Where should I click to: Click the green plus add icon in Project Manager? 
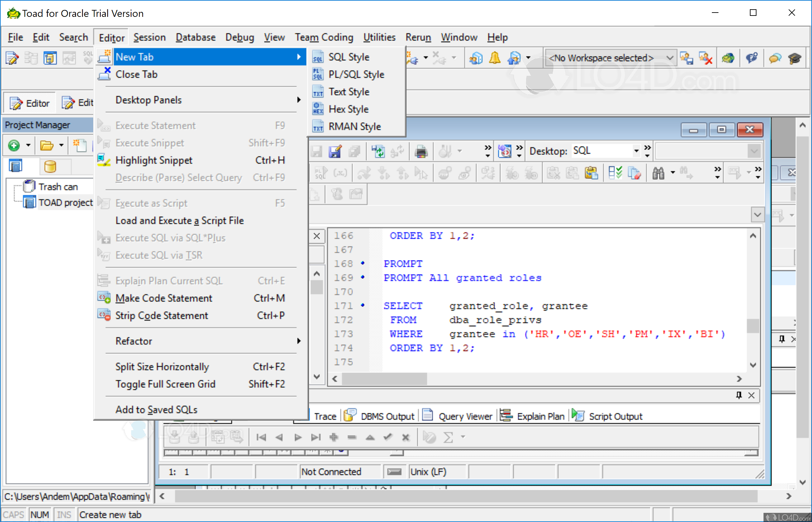click(14, 146)
